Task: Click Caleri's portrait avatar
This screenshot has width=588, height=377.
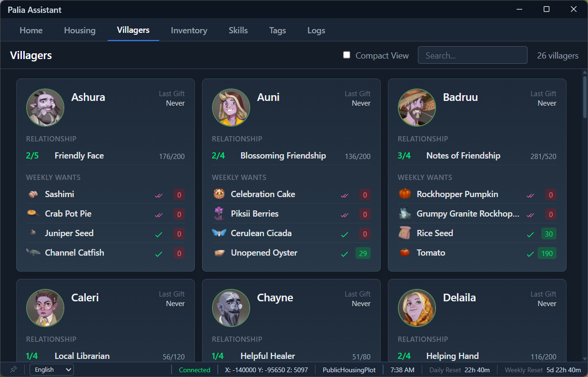Action: click(x=45, y=308)
